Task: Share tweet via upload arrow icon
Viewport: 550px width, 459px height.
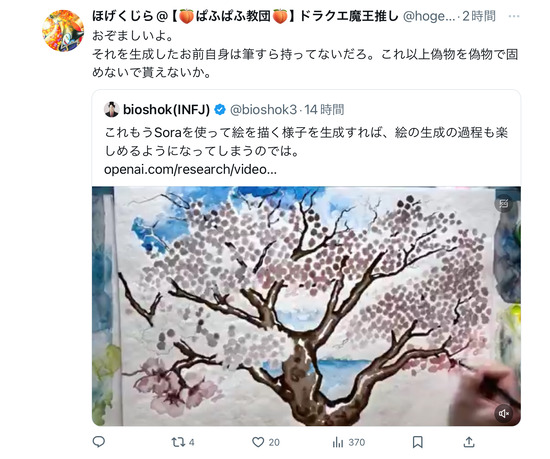Action: coord(469,442)
